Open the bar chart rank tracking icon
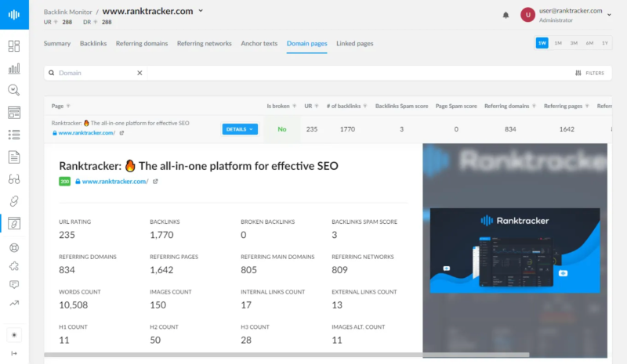The height and width of the screenshot is (364, 627). (14, 68)
